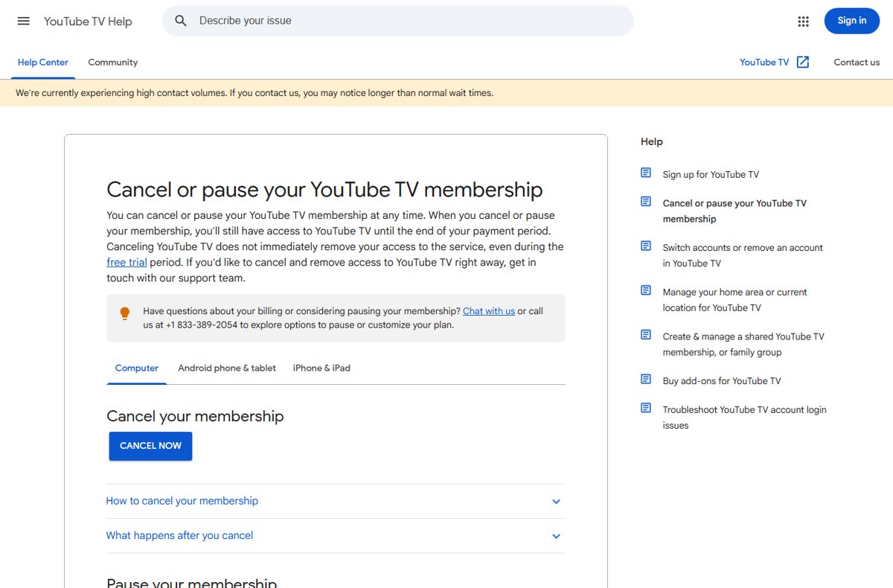Image resolution: width=893 pixels, height=588 pixels.
Task: Click the Sign in button
Action: 851,21
